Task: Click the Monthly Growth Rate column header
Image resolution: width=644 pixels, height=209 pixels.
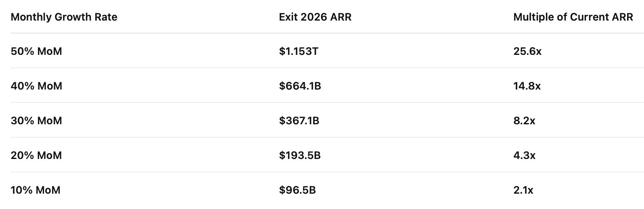Action: pyautogui.click(x=64, y=17)
